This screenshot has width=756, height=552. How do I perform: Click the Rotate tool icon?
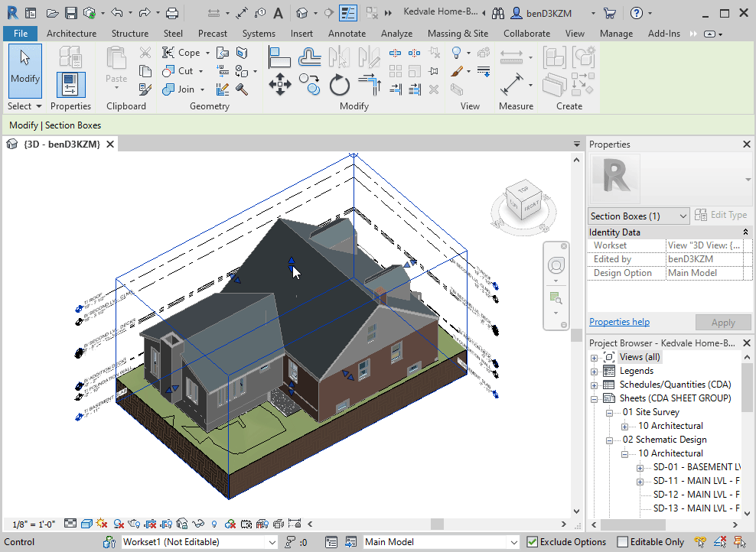coord(340,86)
